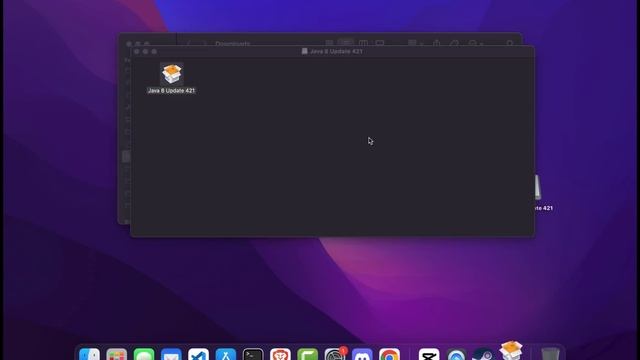This screenshot has height=360, width=640.
Task: Open App Store from the Dock
Action: pos(226,353)
